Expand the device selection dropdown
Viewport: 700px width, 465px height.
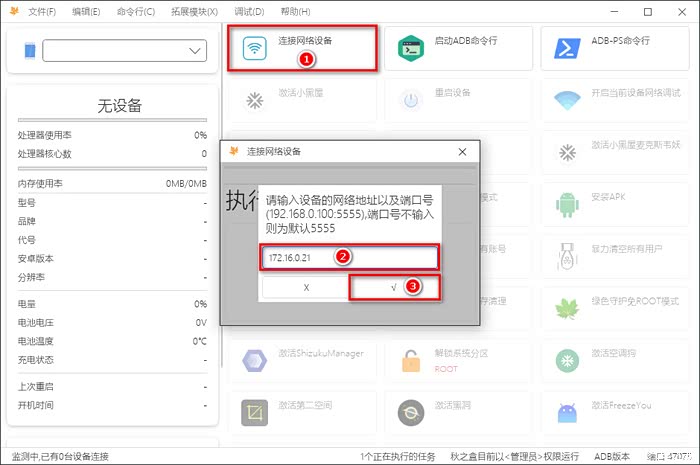[125, 50]
